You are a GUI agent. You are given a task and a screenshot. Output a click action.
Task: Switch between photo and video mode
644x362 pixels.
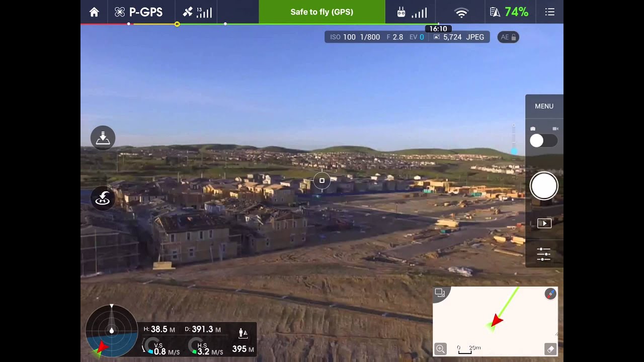pyautogui.click(x=543, y=141)
